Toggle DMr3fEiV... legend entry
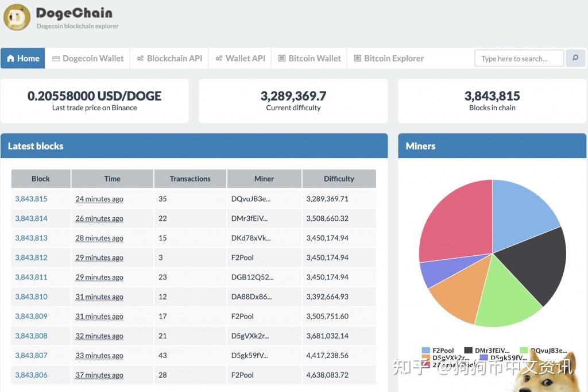588x392 pixels. [487, 350]
